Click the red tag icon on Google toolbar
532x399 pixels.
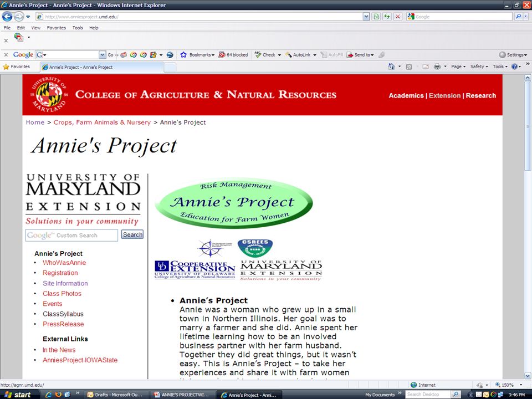pos(124,55)
